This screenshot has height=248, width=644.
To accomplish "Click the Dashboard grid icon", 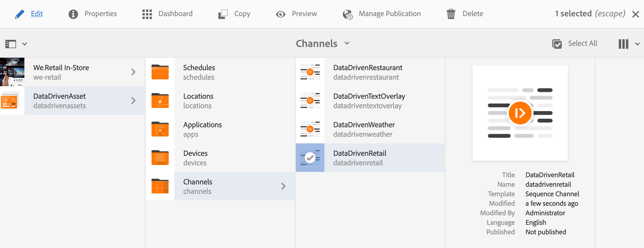I will point(147,14).
